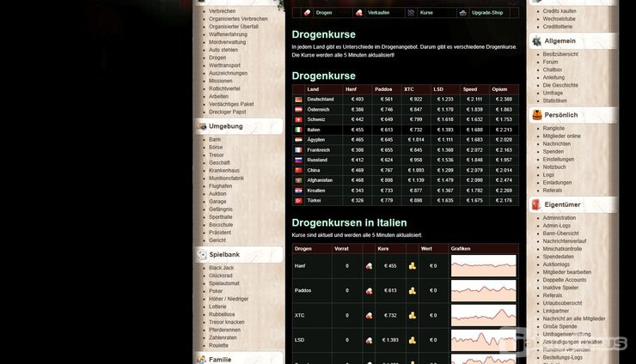Open Einstellungen under Persönlich
The image size is (636, 364).
click(559, 160)
